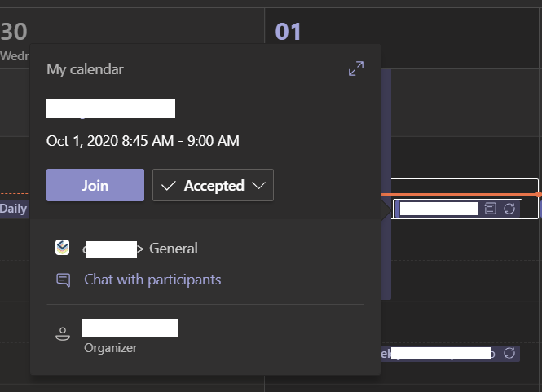Click the Chat with participants link

click(152, 280)
